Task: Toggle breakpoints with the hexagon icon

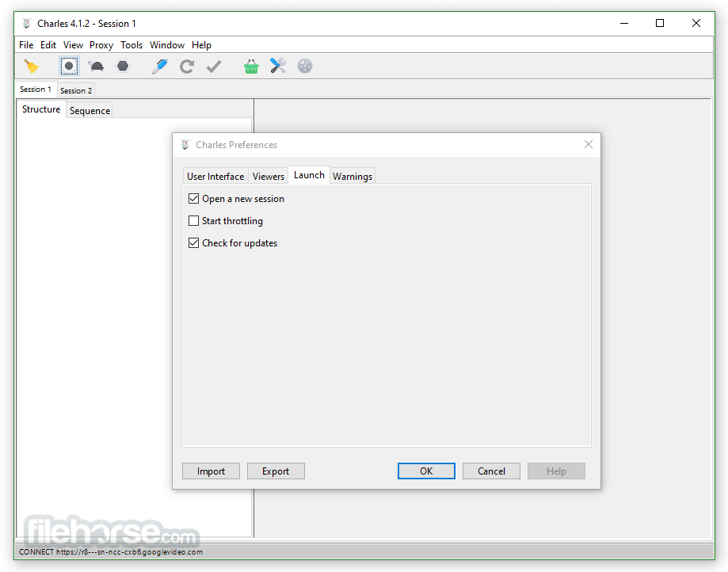Action: [123, 66]
